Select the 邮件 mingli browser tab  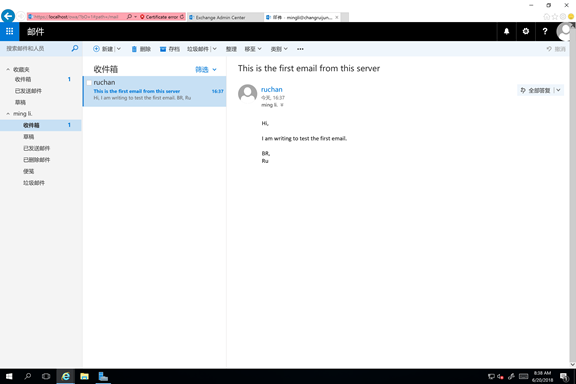(301, 17)
